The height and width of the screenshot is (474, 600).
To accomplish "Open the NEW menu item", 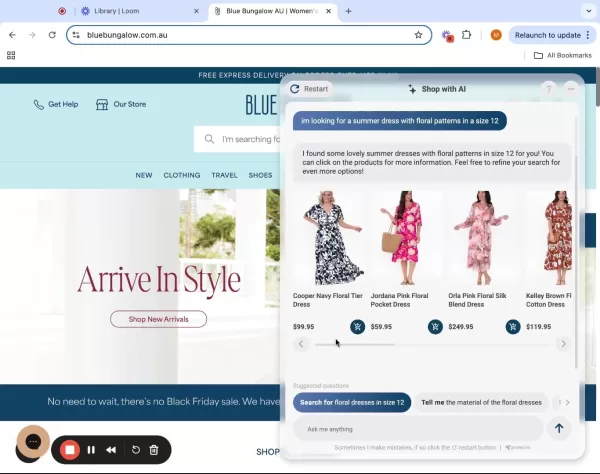I will click(144, 175).
